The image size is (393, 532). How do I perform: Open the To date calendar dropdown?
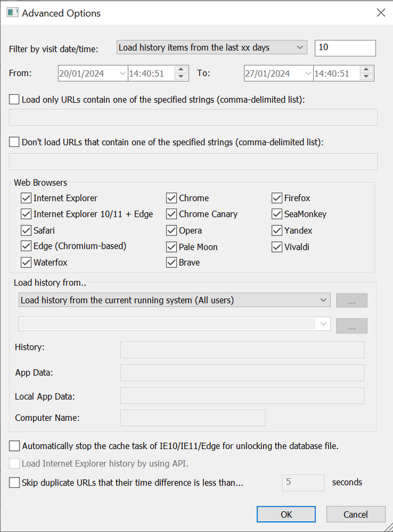point(307,73)
